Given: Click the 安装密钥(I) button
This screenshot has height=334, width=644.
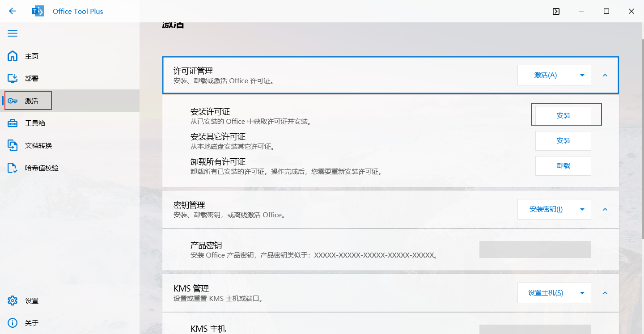Looking at the screenshot, I should tap(546, 209).
